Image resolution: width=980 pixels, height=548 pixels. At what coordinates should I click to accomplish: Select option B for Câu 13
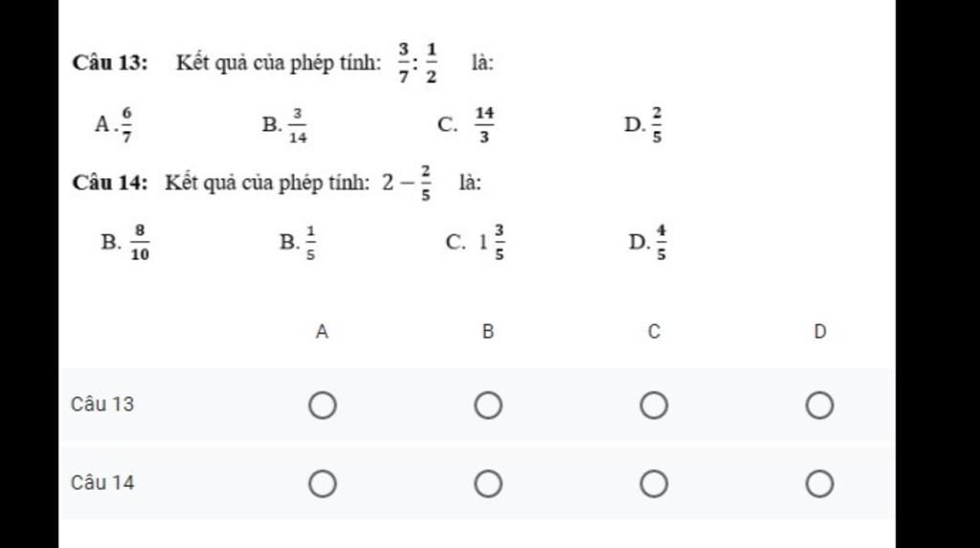[x=488, y=406]
